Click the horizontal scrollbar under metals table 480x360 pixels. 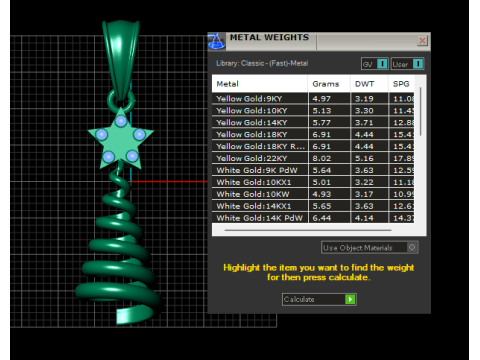click(308, 230)
